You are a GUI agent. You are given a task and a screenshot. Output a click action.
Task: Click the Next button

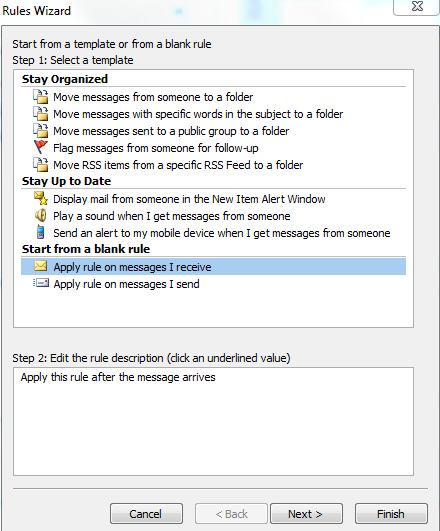[x=306, y=514]
